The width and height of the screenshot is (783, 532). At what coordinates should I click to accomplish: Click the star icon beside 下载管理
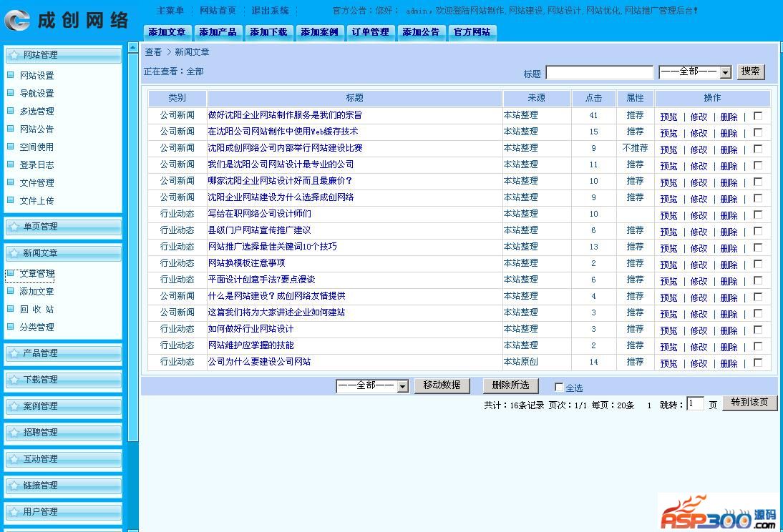[x=14, y=380]
